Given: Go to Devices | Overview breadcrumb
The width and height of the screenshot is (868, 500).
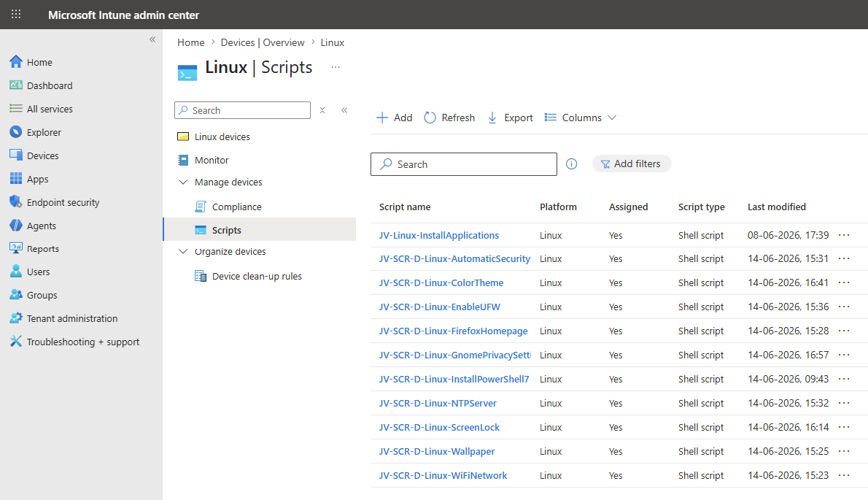Looking at the screenshot, I should [263, 42].
